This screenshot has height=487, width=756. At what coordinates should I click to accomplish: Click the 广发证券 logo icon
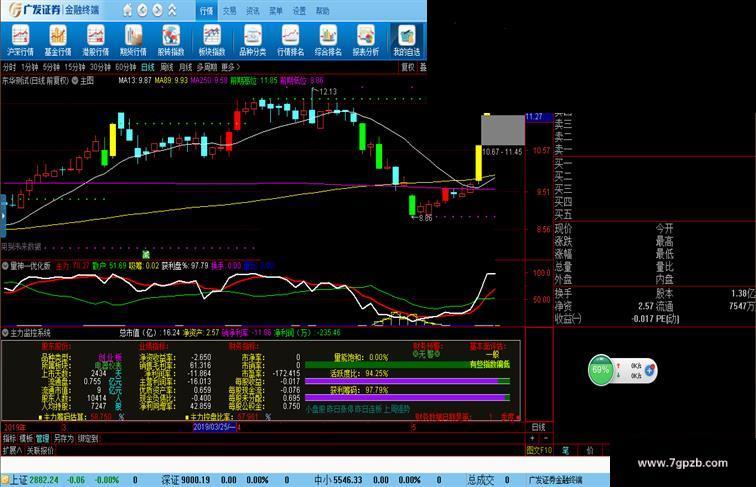tap(15, 10)
